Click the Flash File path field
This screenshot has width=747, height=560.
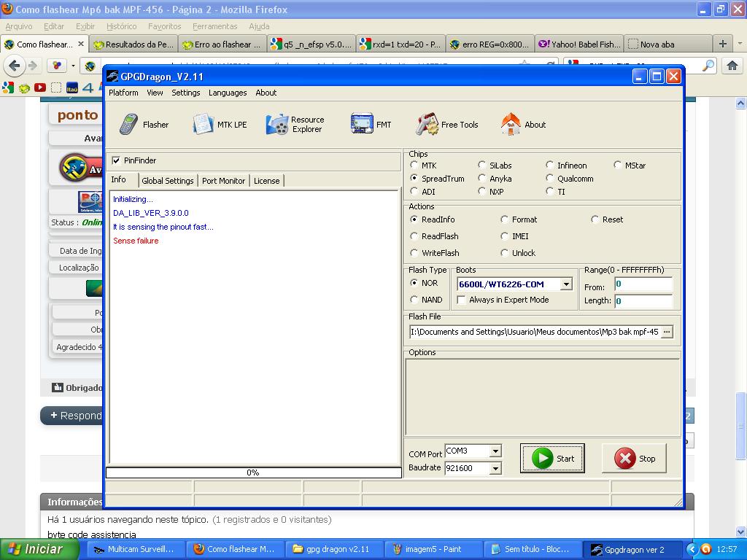(x=535, y=332)
